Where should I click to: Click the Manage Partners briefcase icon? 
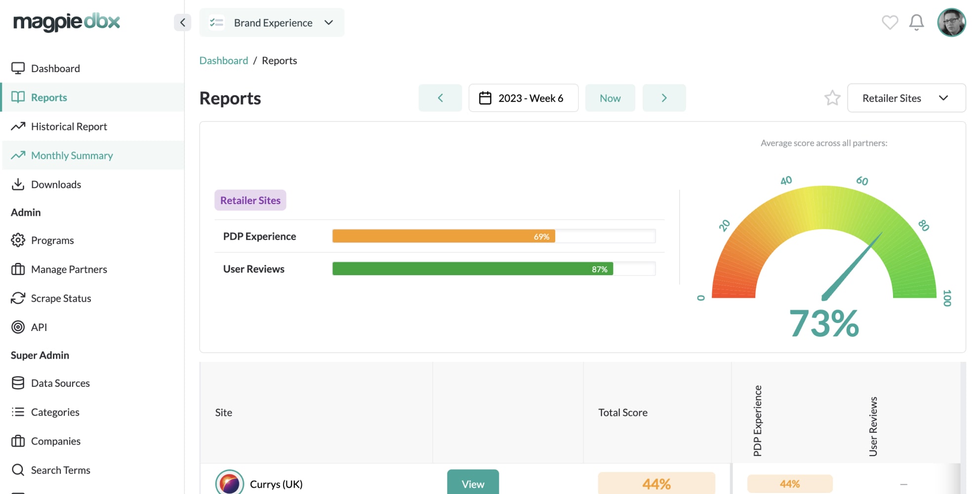pyautogui.click(x=18, y=269)
